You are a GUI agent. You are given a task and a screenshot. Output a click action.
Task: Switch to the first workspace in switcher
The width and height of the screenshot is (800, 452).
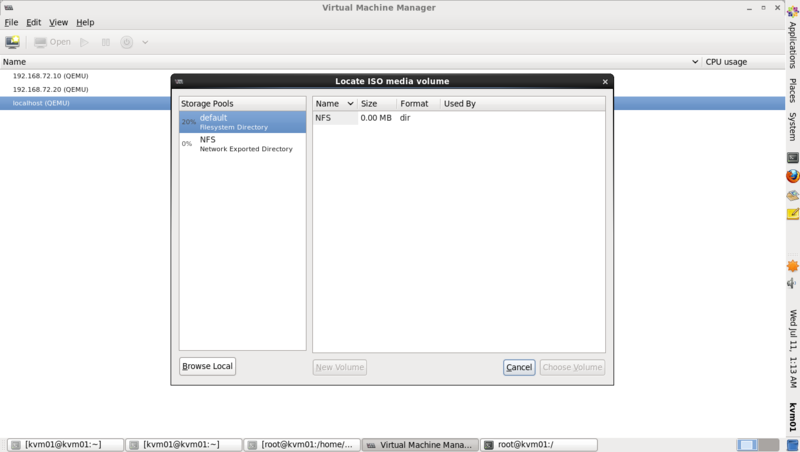pos(747,445)
